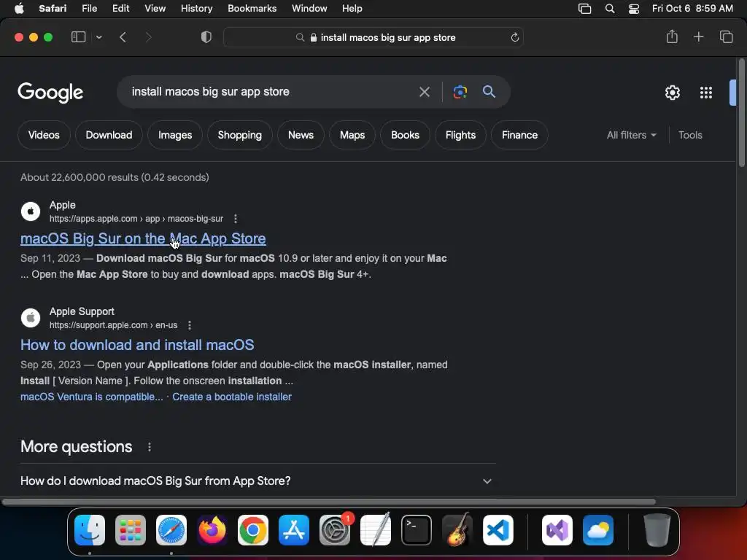Show tab overview in Safari
Screen dimensions: 747x560
click(x=726, y=36)
